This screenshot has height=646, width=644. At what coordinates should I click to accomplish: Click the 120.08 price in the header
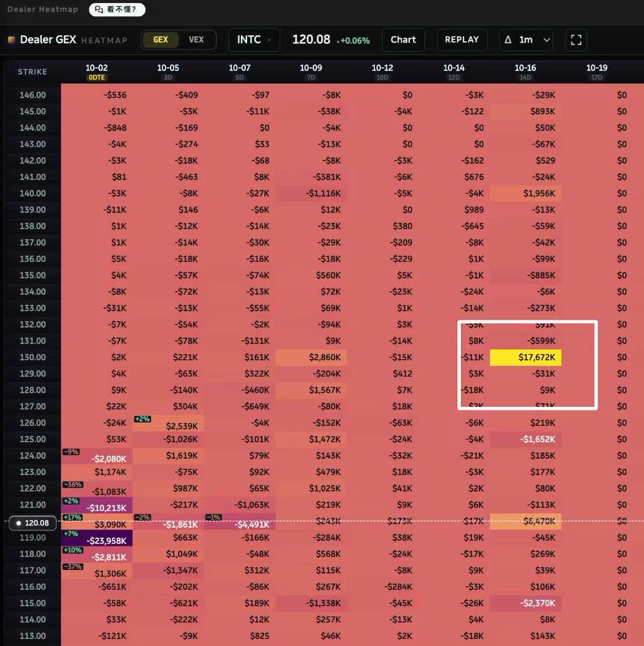[311, 40]
